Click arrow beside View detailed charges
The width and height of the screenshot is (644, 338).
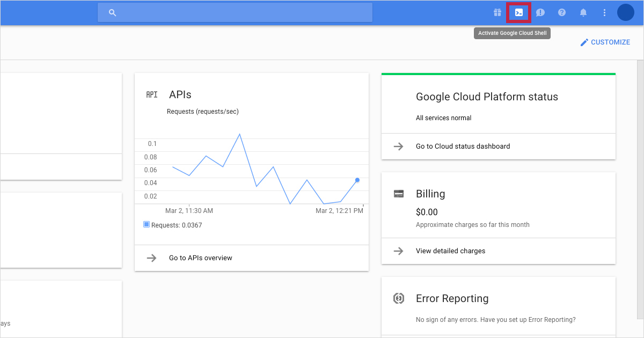point(398,251)
